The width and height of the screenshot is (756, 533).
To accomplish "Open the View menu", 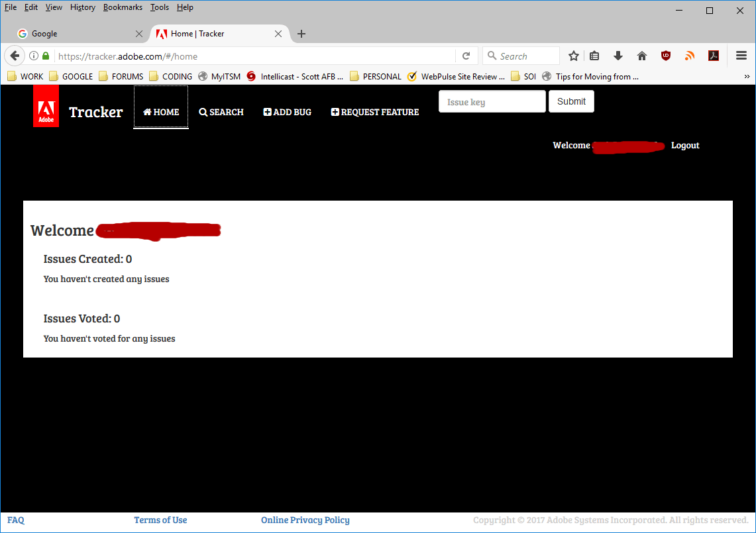I will point(54,7).
